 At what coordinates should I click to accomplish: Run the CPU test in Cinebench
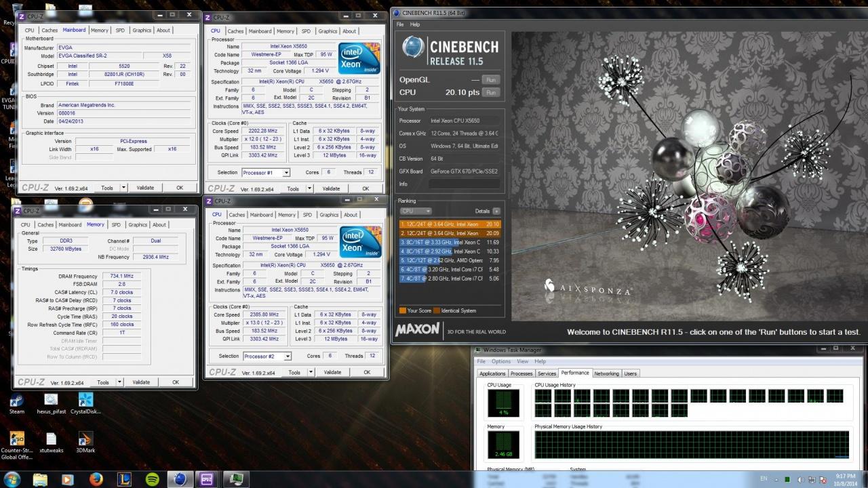490,92
